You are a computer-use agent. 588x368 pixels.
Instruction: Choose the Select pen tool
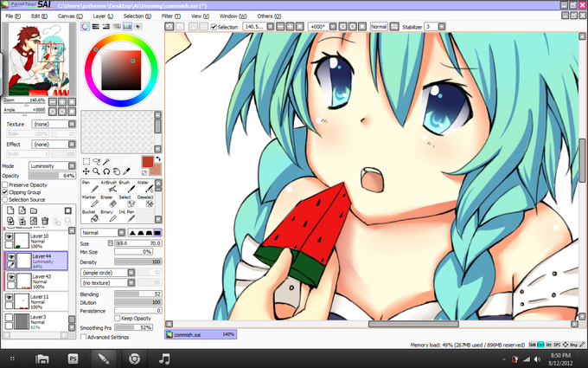(x=127, y=201)
